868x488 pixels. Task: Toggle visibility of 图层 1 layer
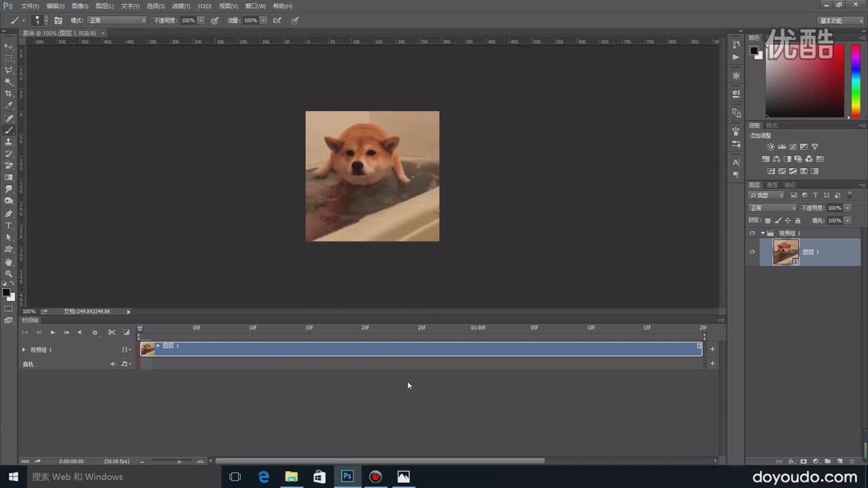[x=752, y=252]
